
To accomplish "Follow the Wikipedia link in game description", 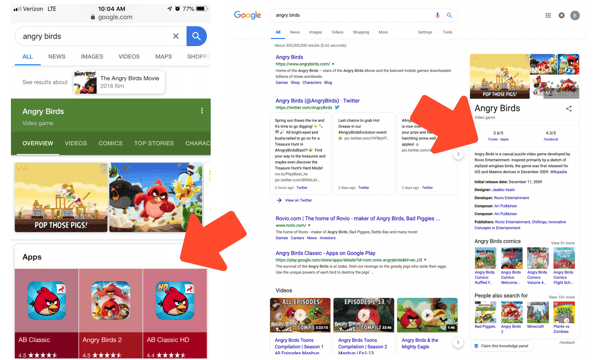I will tap(558, 172).
